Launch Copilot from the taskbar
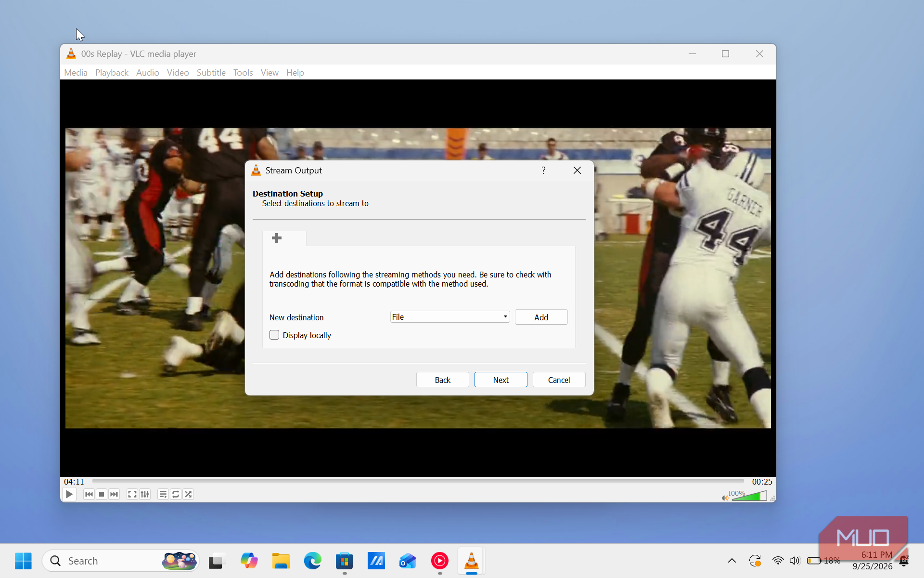Viewport: 924px width, 578px height. click(249, 561)
